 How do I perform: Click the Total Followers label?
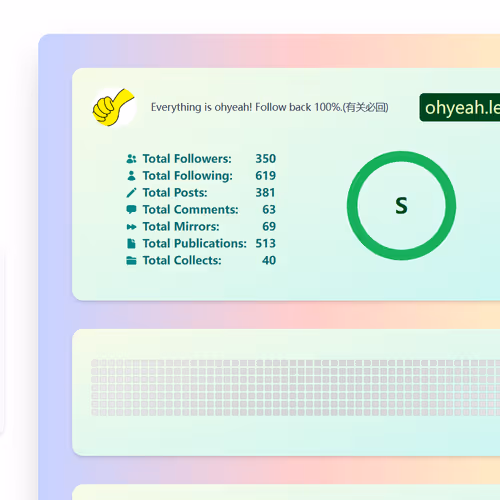(x=187, y=159)
